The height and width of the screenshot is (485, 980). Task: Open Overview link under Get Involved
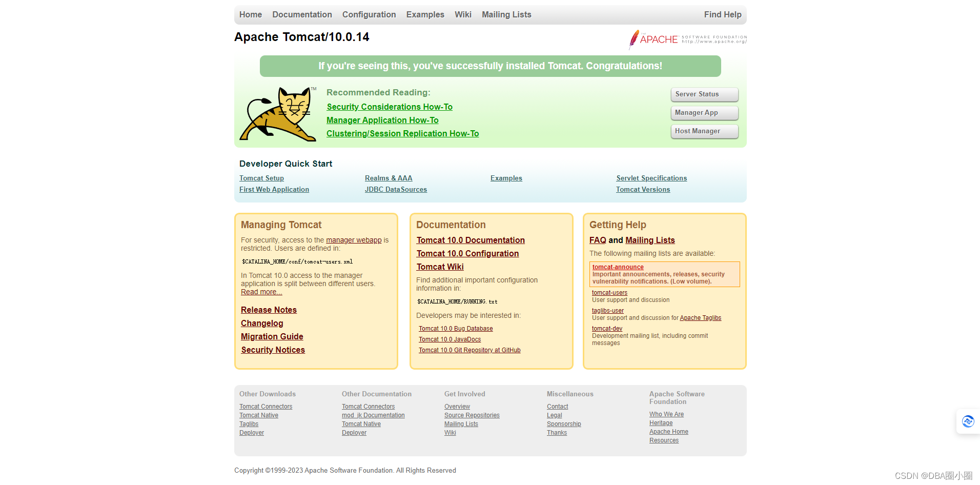coord(457,407)
